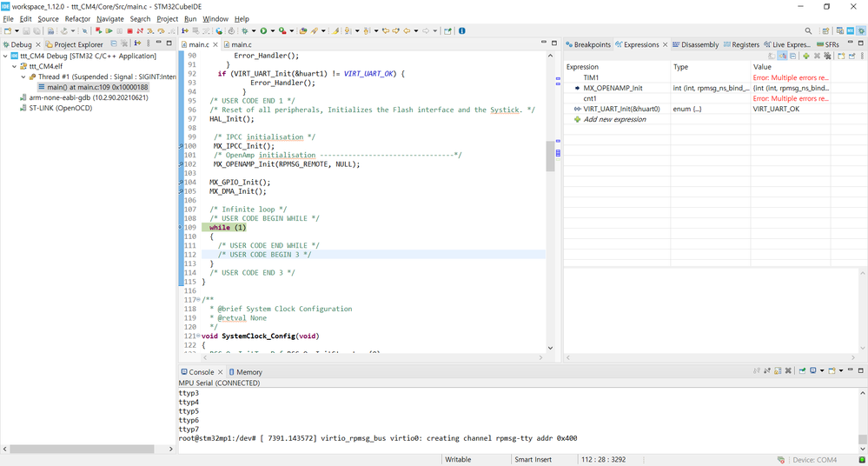
Task: Toggle breakpoint marker at line 109
Action: click(181, 228)
